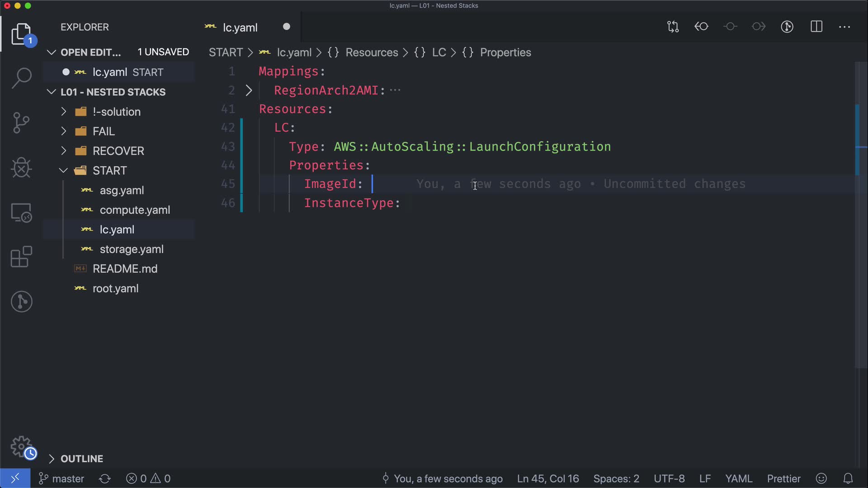
Task: Unfold the RegionArch2AMI code block
Action: point(249,90)
